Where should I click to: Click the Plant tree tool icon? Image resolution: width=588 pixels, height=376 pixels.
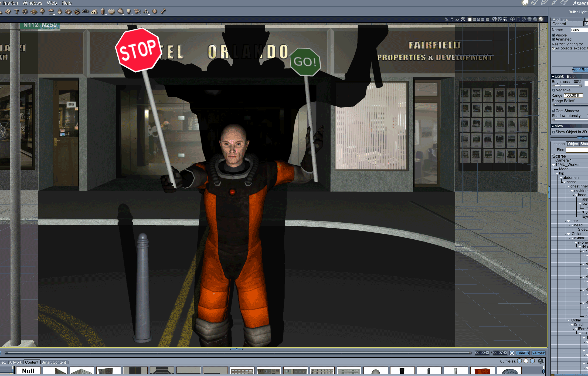tap(42, 11)
